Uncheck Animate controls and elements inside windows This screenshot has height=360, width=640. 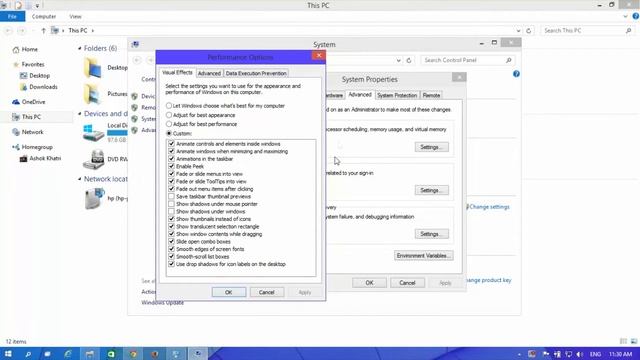click(x=171, y=144)
